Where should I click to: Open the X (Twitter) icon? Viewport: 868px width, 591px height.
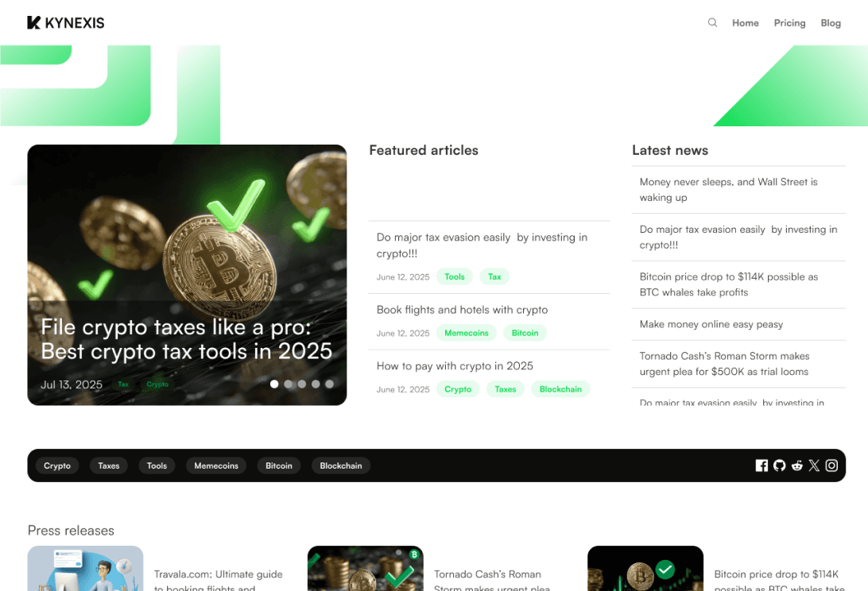814,465
